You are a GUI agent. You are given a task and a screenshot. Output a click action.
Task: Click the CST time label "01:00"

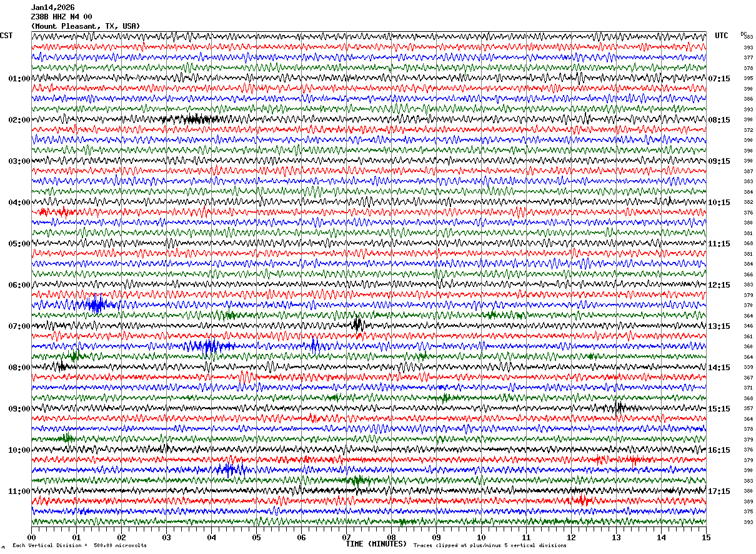click(19, 79)
